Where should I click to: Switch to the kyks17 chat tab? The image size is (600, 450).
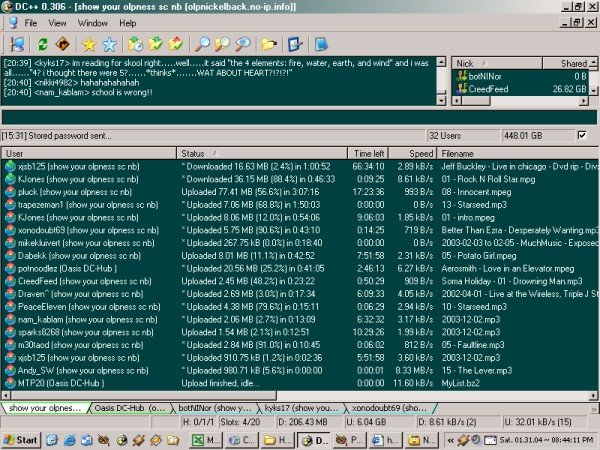point(301,408)
